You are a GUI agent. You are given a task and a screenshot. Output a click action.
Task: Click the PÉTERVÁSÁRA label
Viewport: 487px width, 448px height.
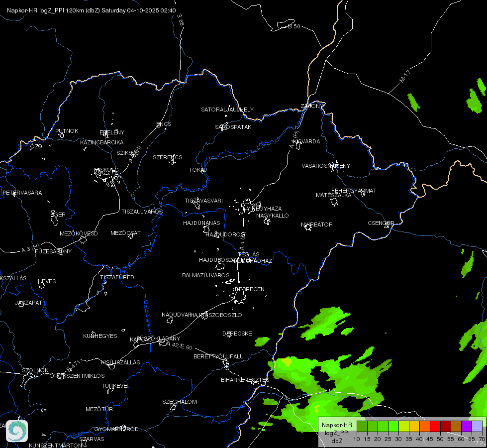(x=22, y=193)
